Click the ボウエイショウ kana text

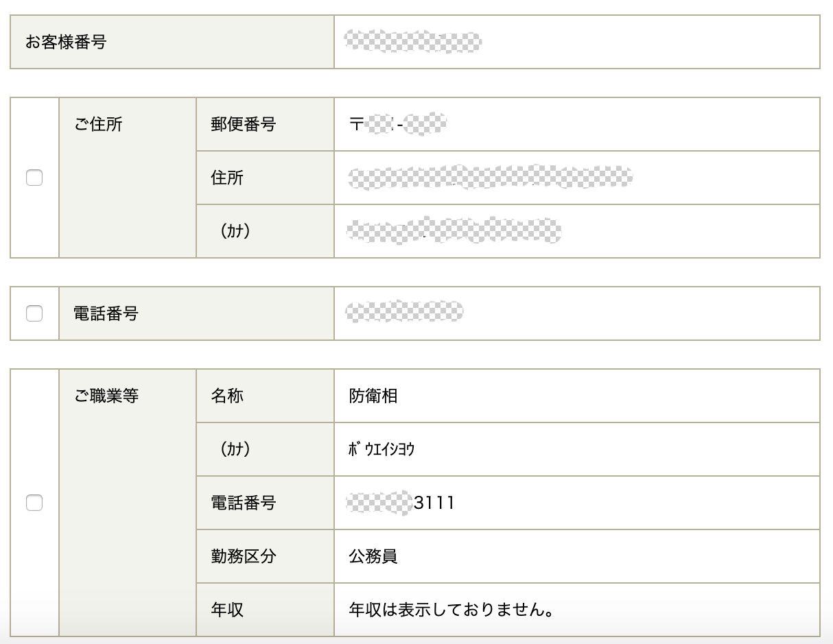[382, 450]
